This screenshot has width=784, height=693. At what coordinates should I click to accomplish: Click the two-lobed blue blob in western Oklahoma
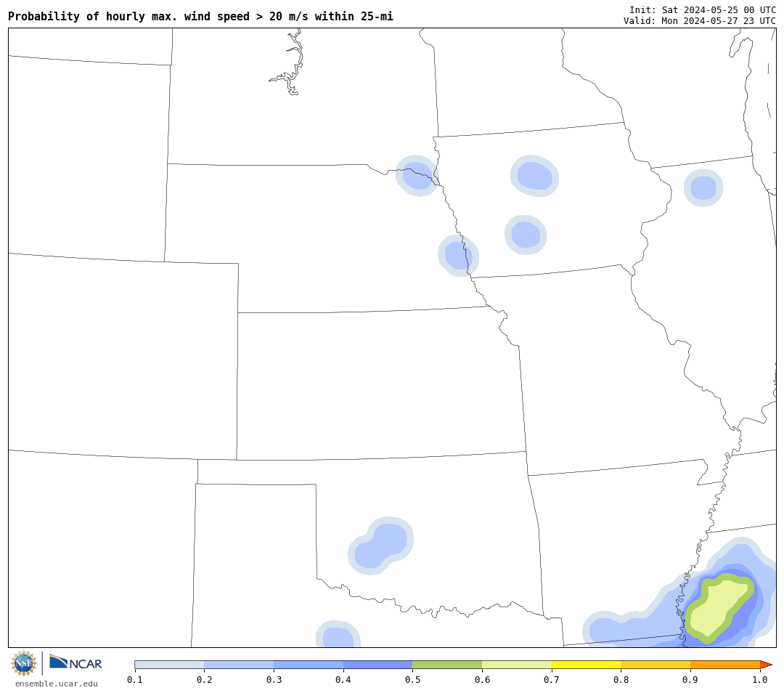(380, 546)
